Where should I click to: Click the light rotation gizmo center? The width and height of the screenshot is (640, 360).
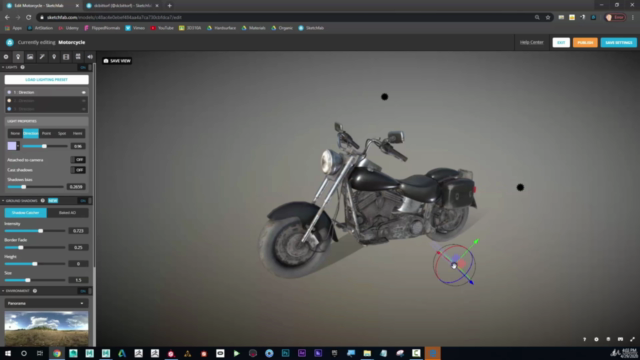coord(454,266)
